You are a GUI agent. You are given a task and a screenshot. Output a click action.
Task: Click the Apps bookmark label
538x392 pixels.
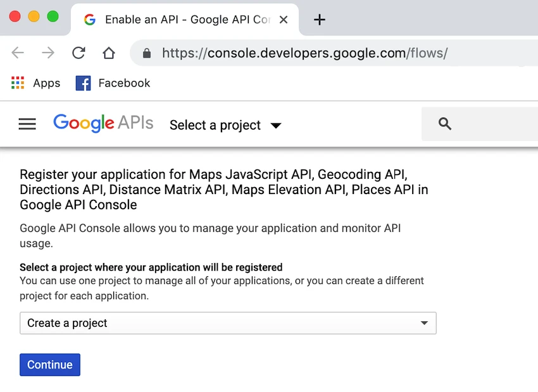[x=47, y=83]
